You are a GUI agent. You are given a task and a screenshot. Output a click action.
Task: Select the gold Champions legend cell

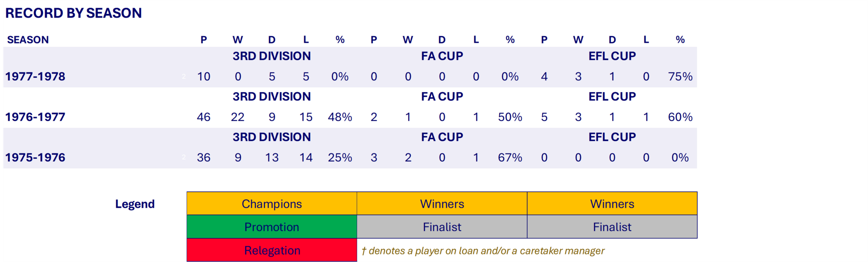tap(272, 204)
